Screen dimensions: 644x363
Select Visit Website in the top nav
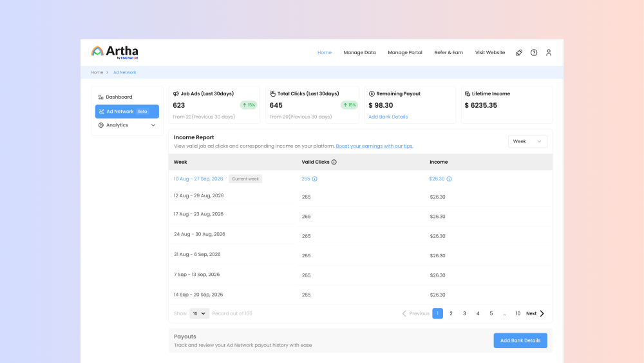[490, 53]
